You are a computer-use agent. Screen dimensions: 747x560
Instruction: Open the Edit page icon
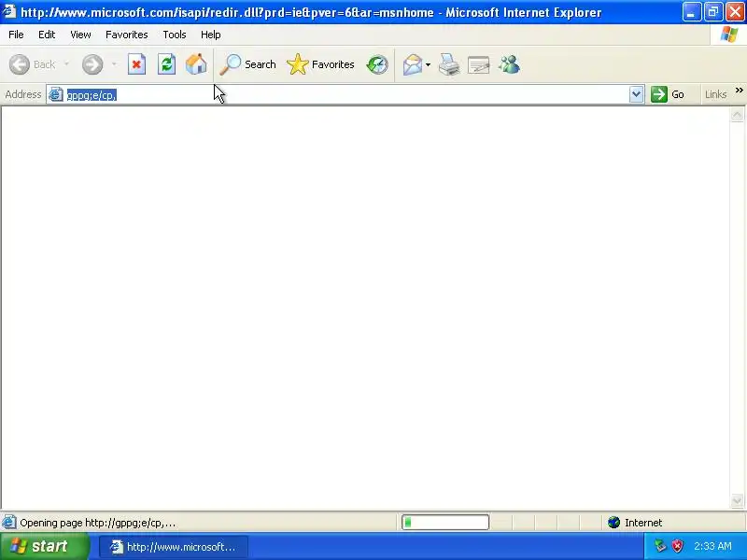479,64
